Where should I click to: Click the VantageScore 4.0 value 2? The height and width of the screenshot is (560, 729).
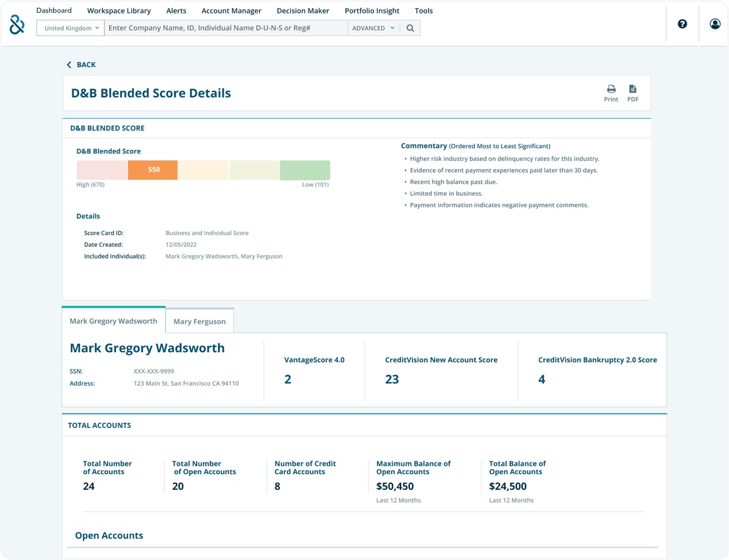tap(288, 379)
